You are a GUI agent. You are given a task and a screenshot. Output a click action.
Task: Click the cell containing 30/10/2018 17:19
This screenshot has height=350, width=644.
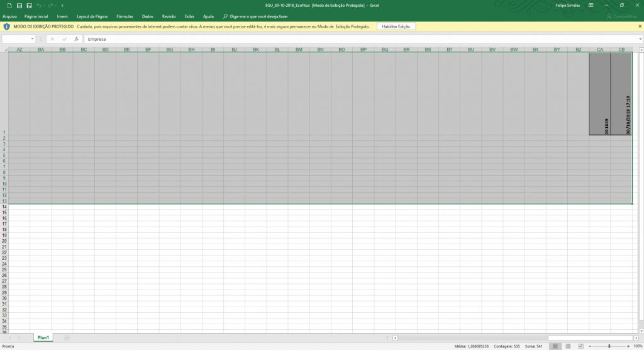point(621,94)
